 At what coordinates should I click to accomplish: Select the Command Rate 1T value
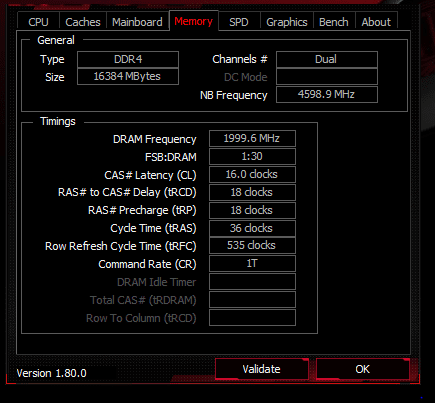coord(252,264)
